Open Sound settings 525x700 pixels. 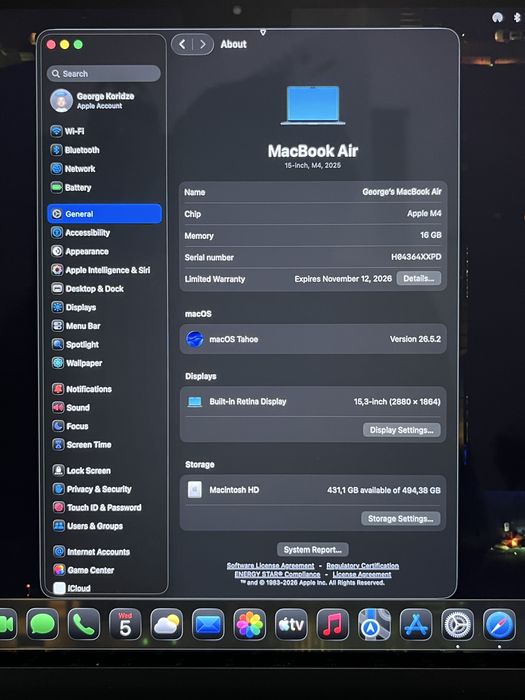(71, 408)
